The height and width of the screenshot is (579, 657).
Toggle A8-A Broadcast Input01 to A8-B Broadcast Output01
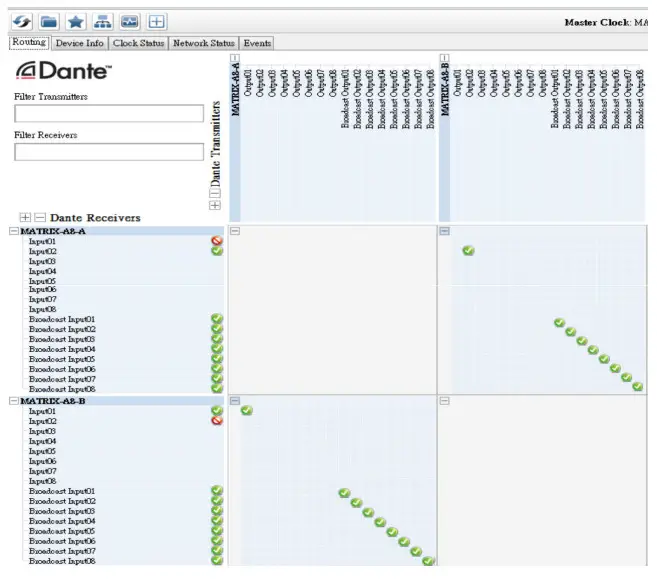click(559, 323)
